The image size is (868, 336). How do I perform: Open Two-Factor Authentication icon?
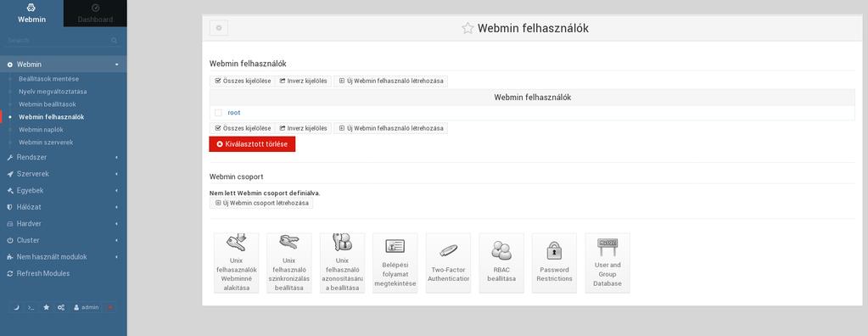(448, 263)
